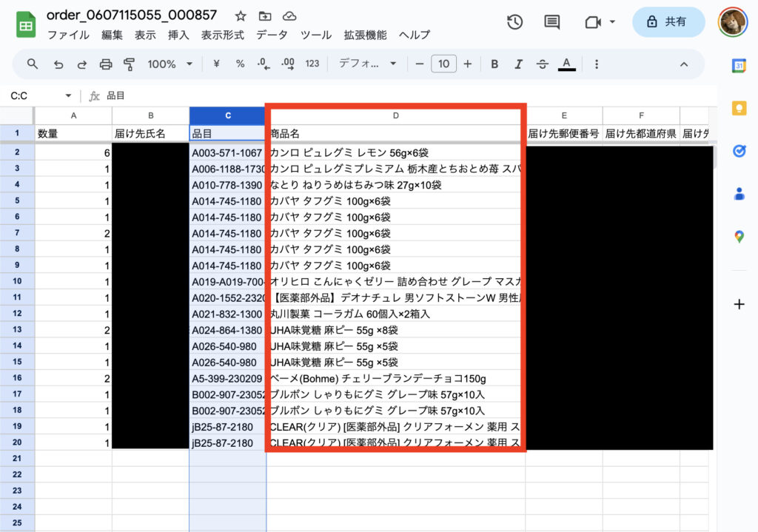
Task: Get add-ons with plus icon
Action: [739, 304]
